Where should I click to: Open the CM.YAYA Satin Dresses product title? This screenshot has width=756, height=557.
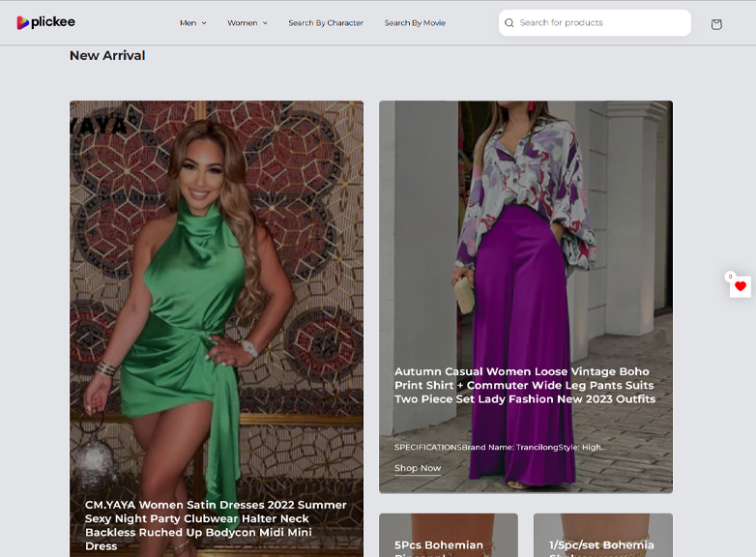pyautogui.click(x=216, y=525)
